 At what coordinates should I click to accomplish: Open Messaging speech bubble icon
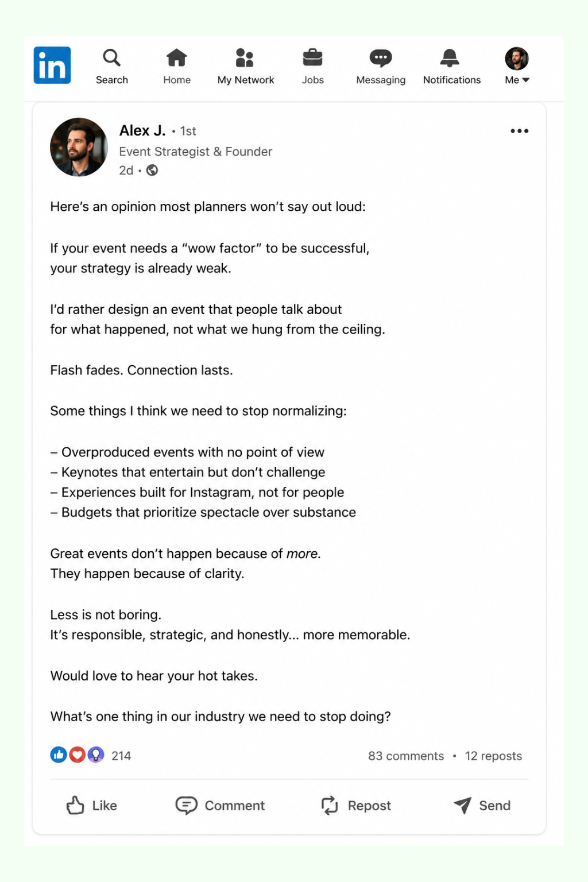pyautogui.click(x=381, y=58)
